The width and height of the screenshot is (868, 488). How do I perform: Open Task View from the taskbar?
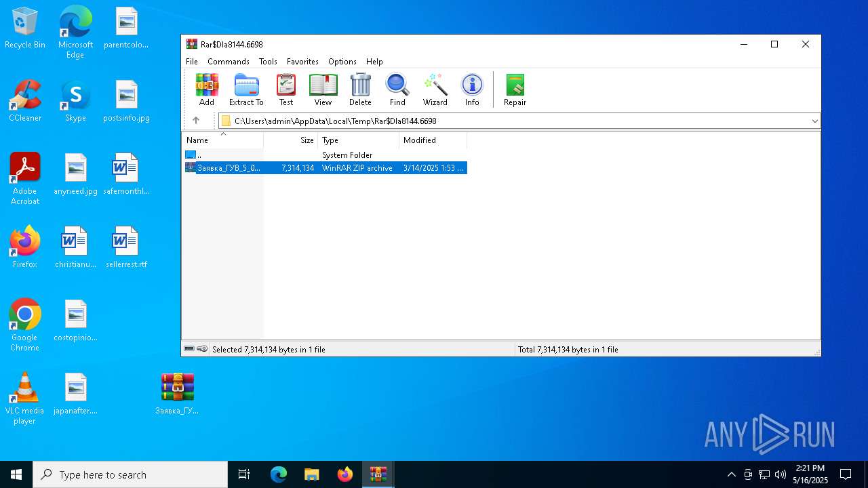click(x=244, y=474)
